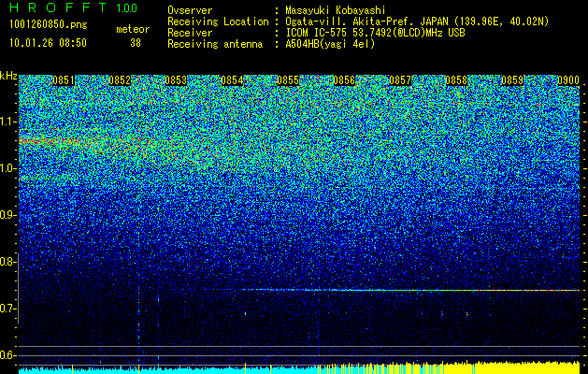Click the 0.9 frequency axis label
Image resolution: width=588 pixels, height=374 pixels.
pos(7,215)
